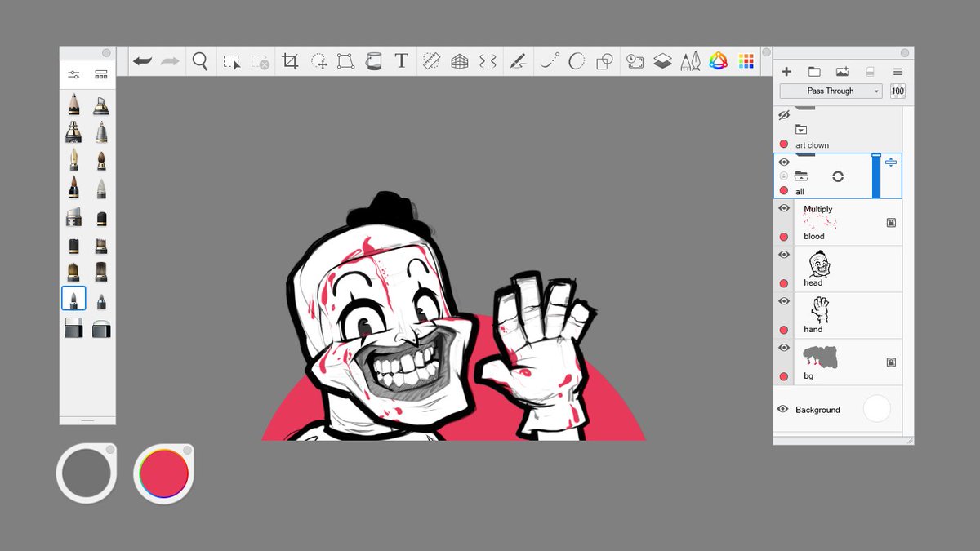Add a new layer with plus icon
The height and width of the screenshot is (551, 980).
pos(786,72)
